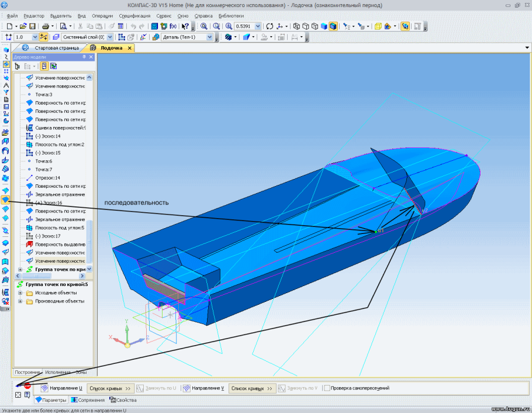Expand the Исходные объекты tree folder
Image resolution: width=532 pixels, height=413 pixels.
(21, 293)
